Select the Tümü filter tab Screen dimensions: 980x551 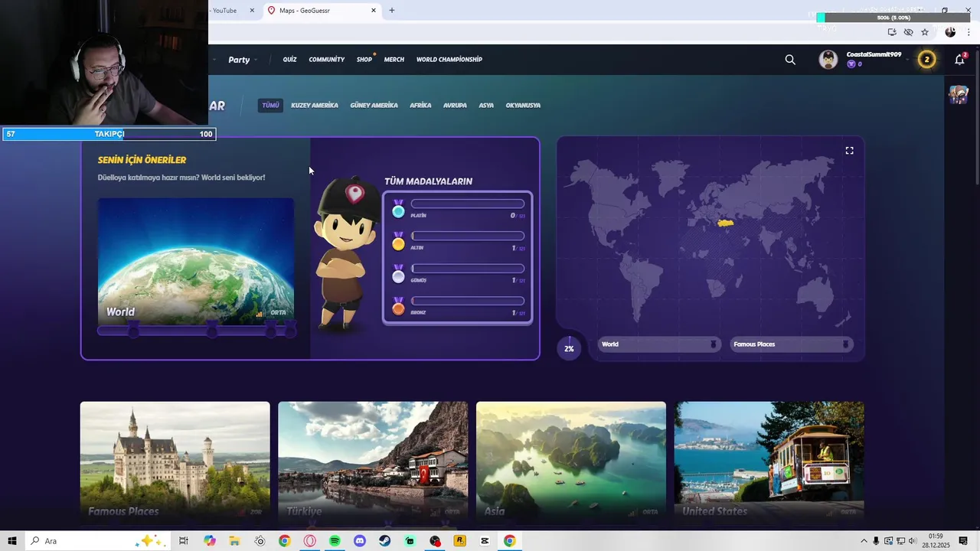tap(270, 105)
